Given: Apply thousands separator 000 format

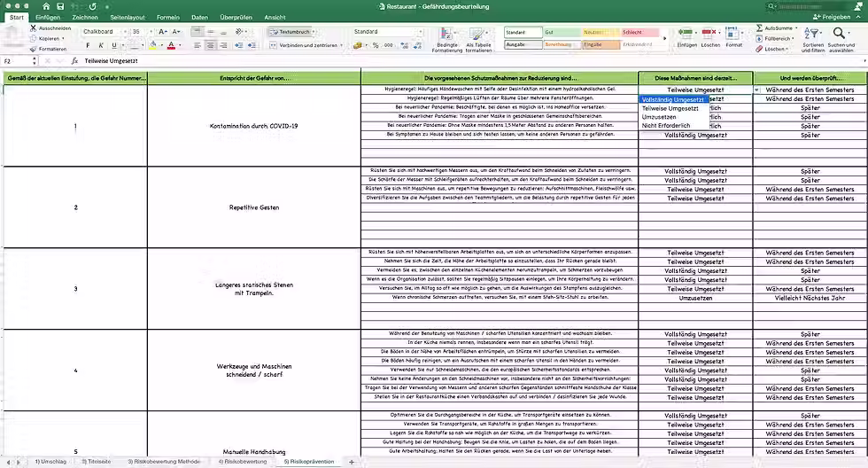Looking at the screenshot, I should click(x=389, y=45).
